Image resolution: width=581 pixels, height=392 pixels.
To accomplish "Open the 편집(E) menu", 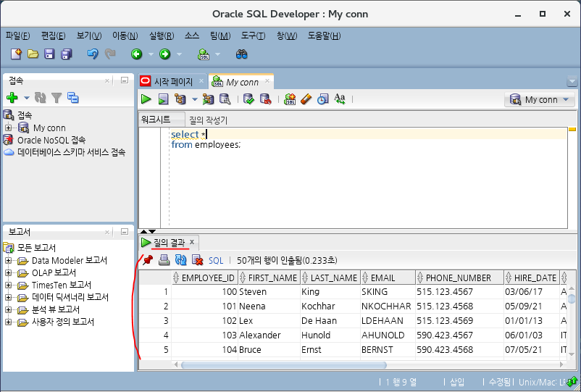I will click(x=54, y=36).
